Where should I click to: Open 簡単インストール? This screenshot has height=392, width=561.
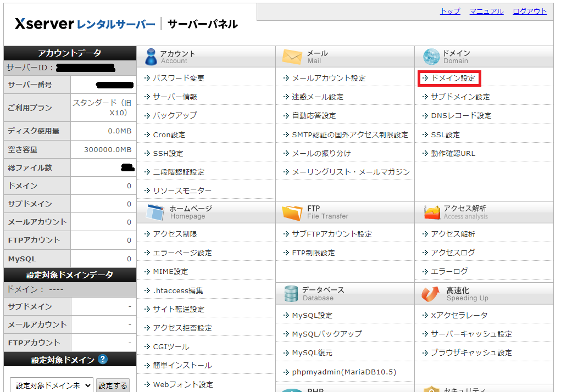pyautogui.click(x=182, y=365)
